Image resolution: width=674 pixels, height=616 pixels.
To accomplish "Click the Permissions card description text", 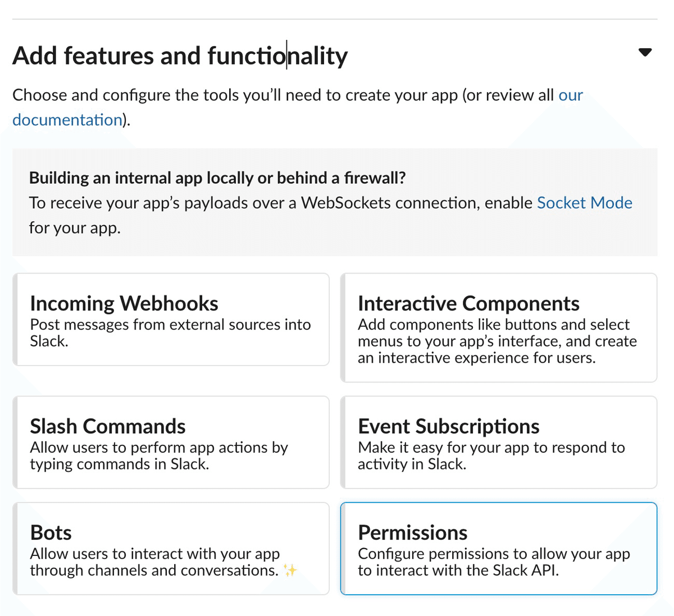I will pyautogui.click(x=494, y=562).
